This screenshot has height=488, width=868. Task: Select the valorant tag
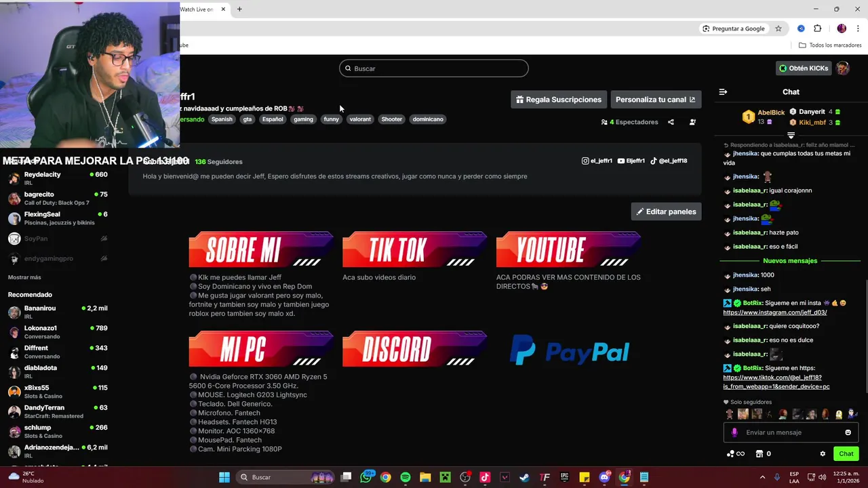tap(360, 119)
